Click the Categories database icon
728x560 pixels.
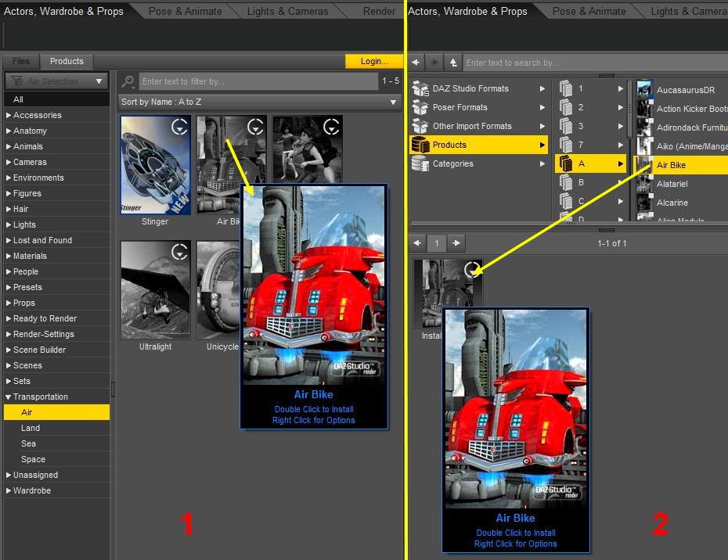click(420, 163)
